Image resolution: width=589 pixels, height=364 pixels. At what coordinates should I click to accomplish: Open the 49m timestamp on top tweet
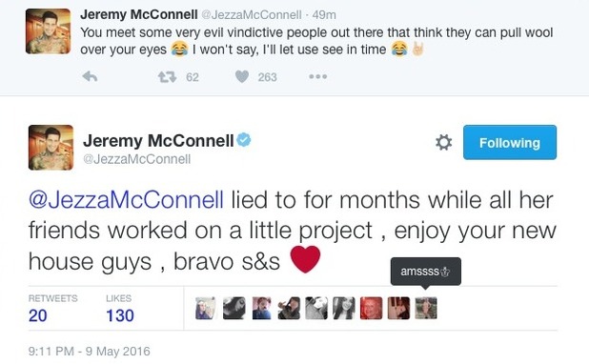coord(324,14)
